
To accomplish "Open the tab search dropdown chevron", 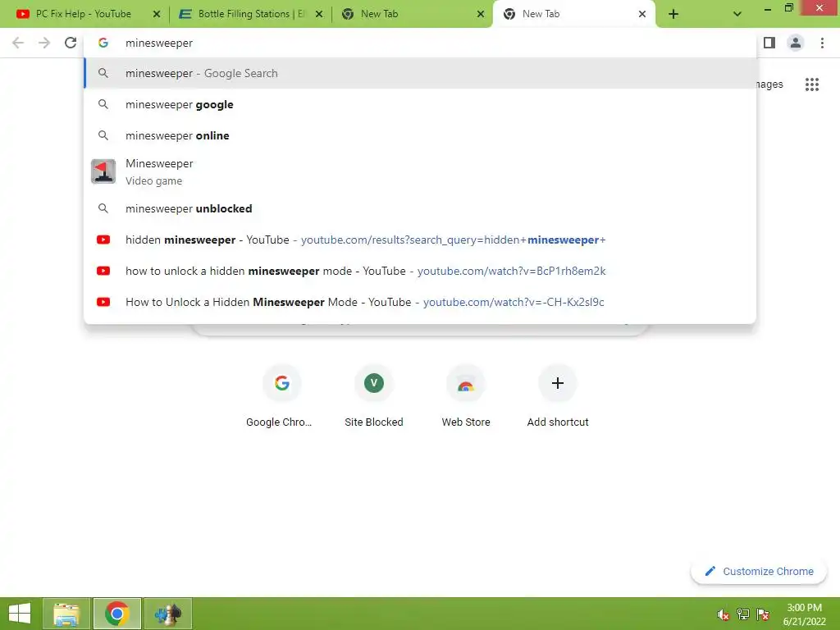I will (737, 15).
